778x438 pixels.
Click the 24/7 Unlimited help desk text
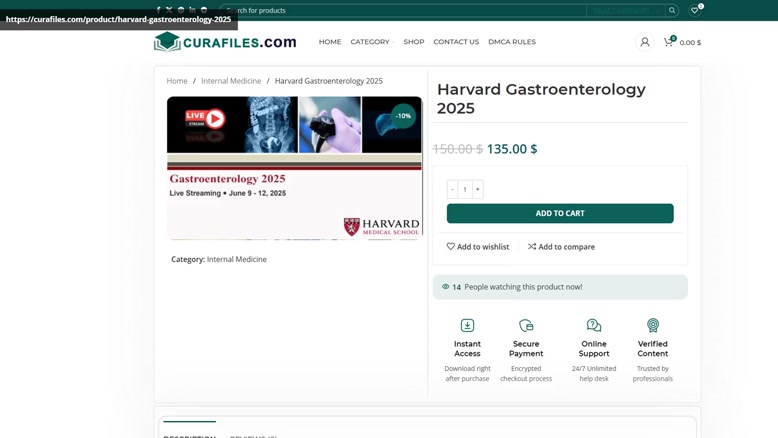point(593,374)
